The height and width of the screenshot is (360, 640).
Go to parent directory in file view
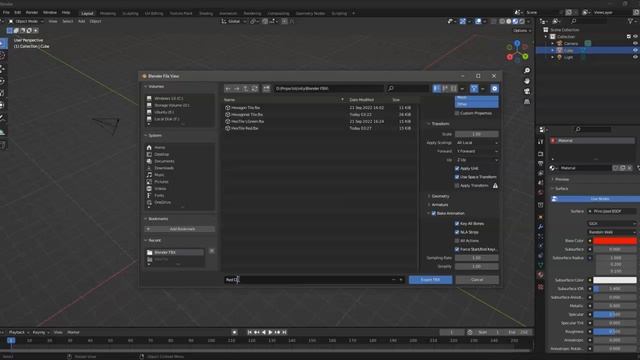246,89
